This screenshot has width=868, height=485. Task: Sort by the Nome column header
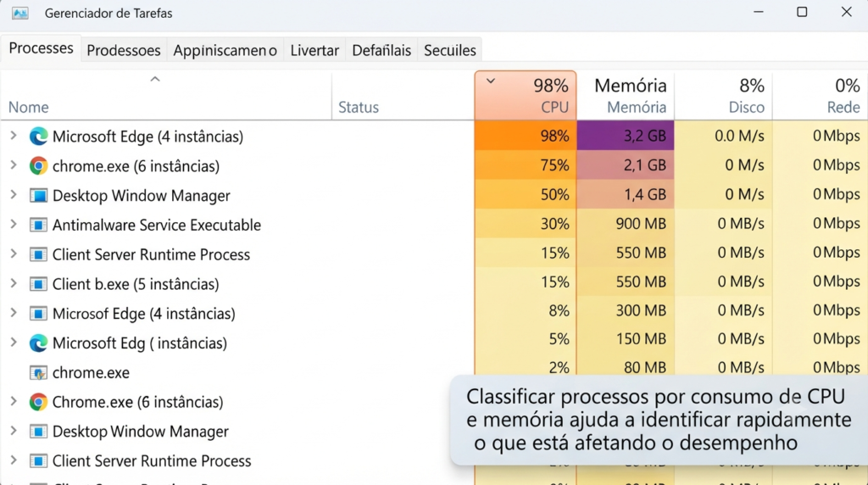(166, 95)
